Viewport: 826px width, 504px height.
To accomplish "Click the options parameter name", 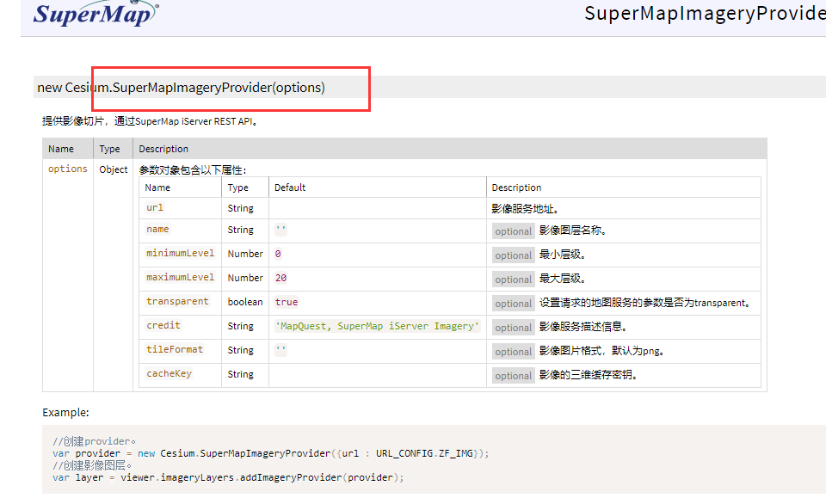I will tap(67, 169).
